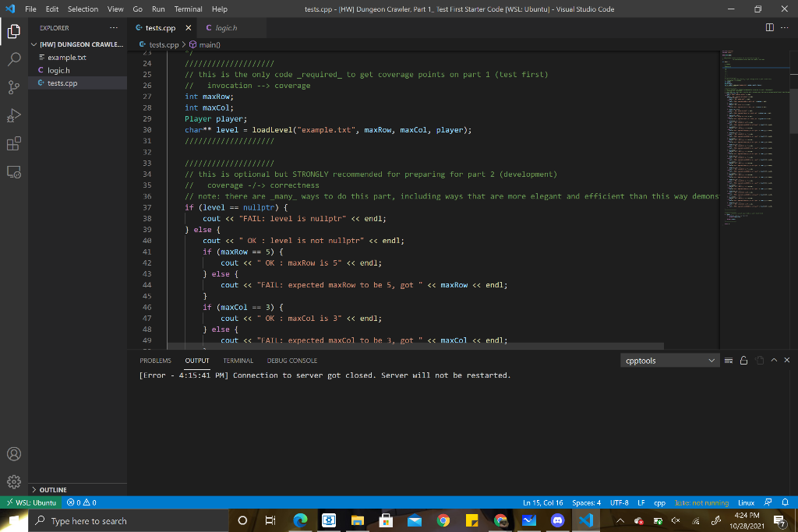The width and height of the screenshot is (798, 532).
Task: Open the Explorer view in the activity bar
Action: 14,31
